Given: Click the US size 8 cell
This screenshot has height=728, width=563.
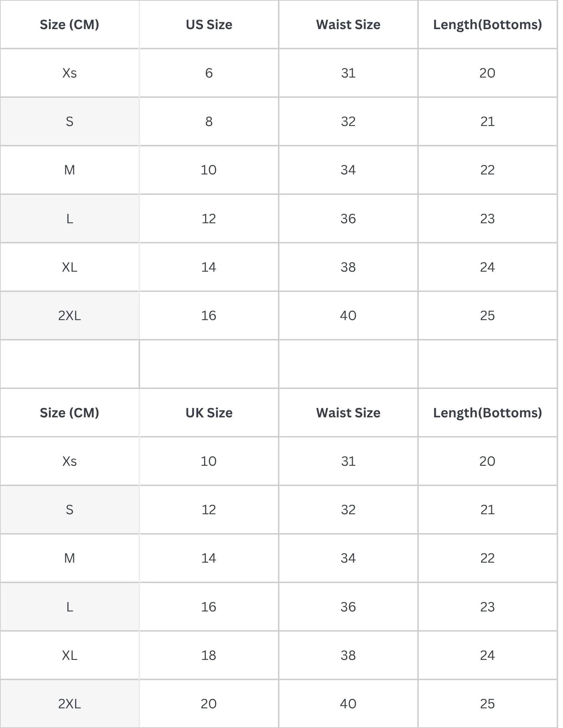Looking at the screenshot, I should coord(209,121).
